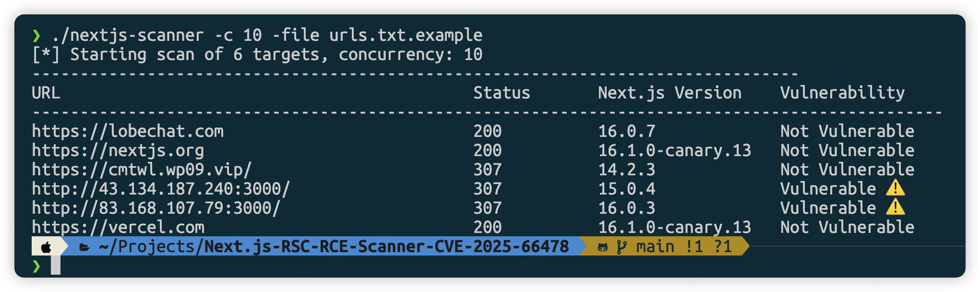Viewport: 980px width, 292px height.
Task: Click the terminal cursor block
Action: 56,265
